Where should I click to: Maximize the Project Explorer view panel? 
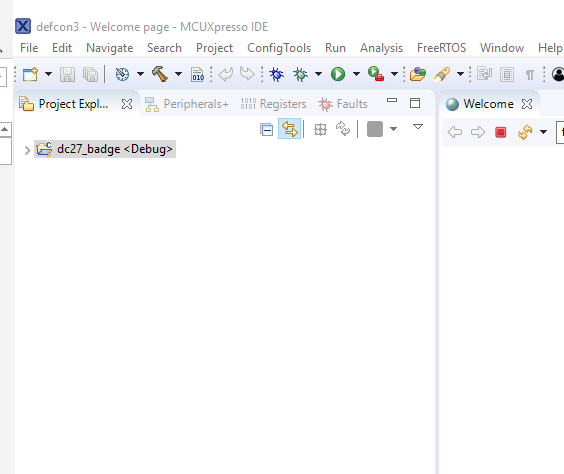(415, 103)
